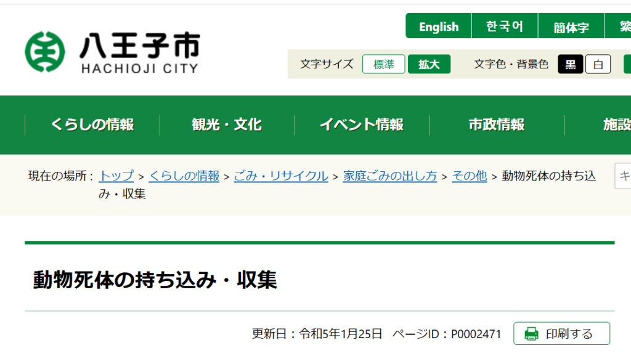Select the 黒 black background color option
Screen dimensions: 631x364
click(571, 64)
